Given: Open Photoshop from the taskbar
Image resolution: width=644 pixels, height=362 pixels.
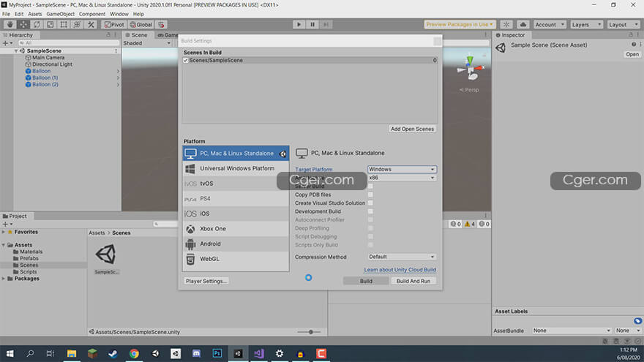Looking at the screenshot, I should click(217, 353).
